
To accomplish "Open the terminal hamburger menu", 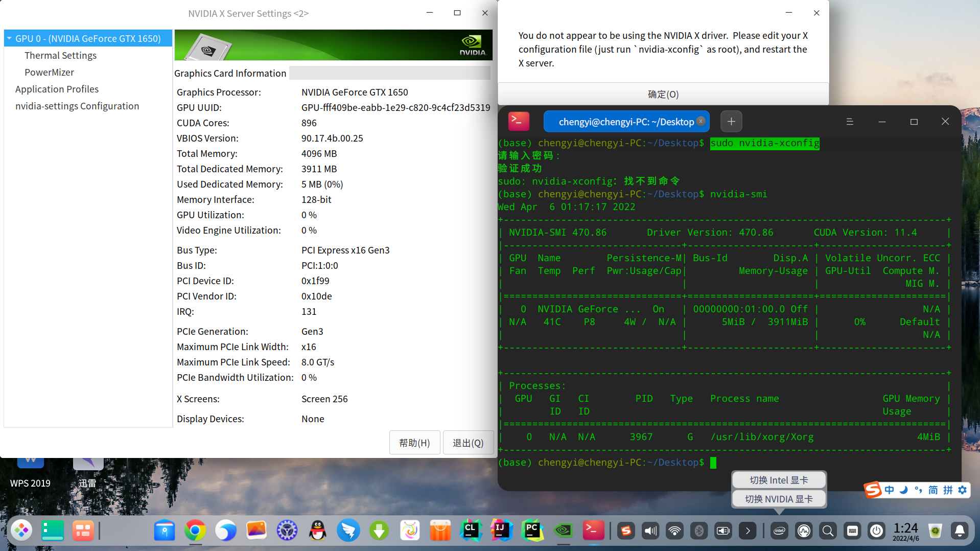I will pos(850,122).
